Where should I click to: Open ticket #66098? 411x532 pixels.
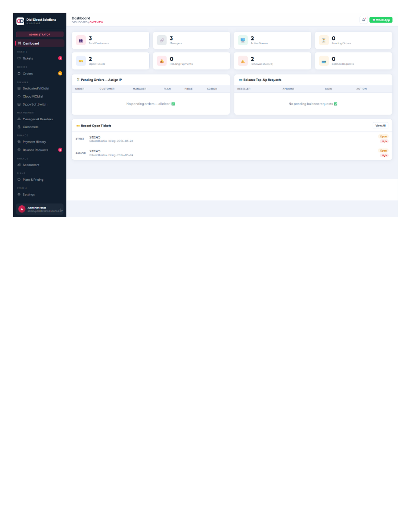232,153
